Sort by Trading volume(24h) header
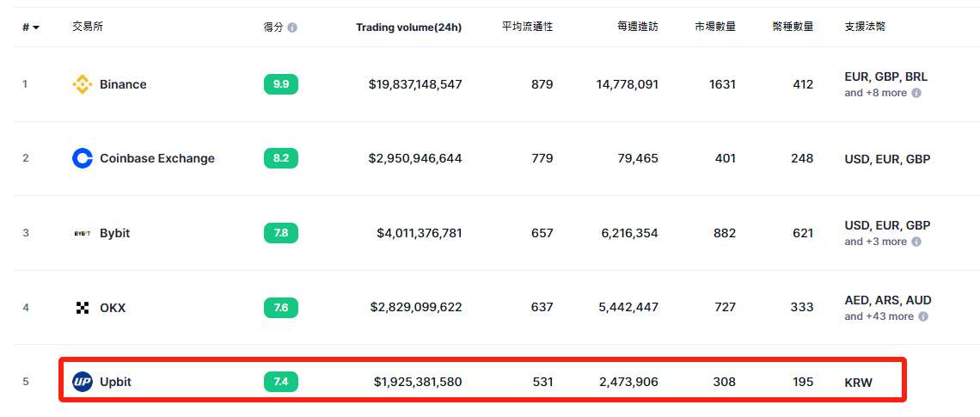Screen dimensions: 980x417 (x=408, y=28)
